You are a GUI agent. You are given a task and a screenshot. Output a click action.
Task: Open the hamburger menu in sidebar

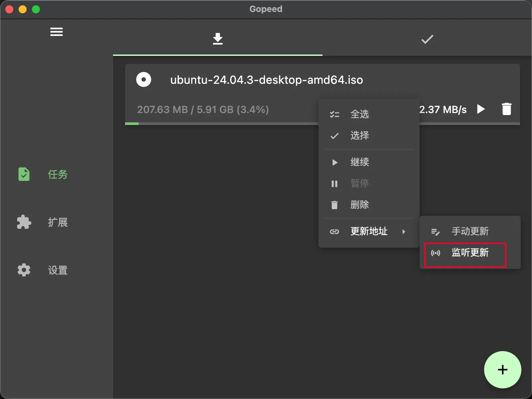(57, 32)
